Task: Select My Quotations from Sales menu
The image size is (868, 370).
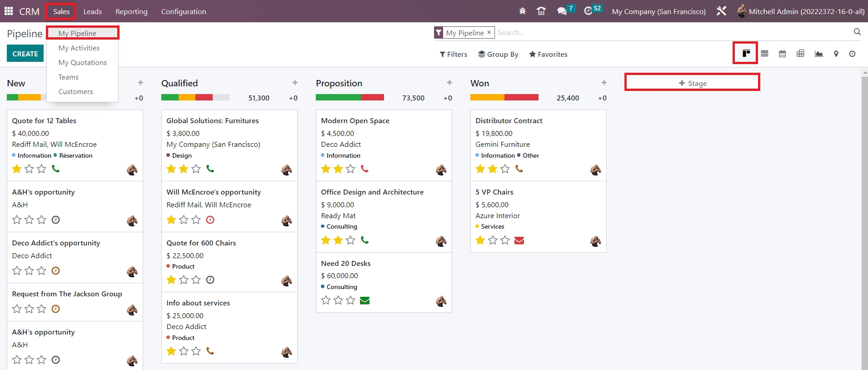Action: click(82, 63)
